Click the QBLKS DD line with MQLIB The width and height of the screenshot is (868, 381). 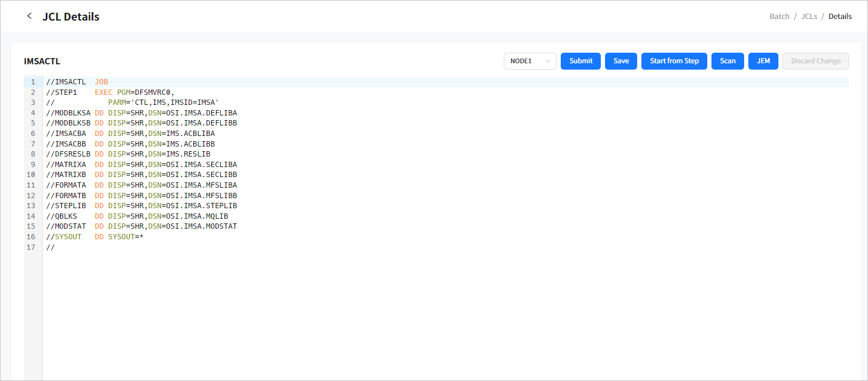coord(137,216)
